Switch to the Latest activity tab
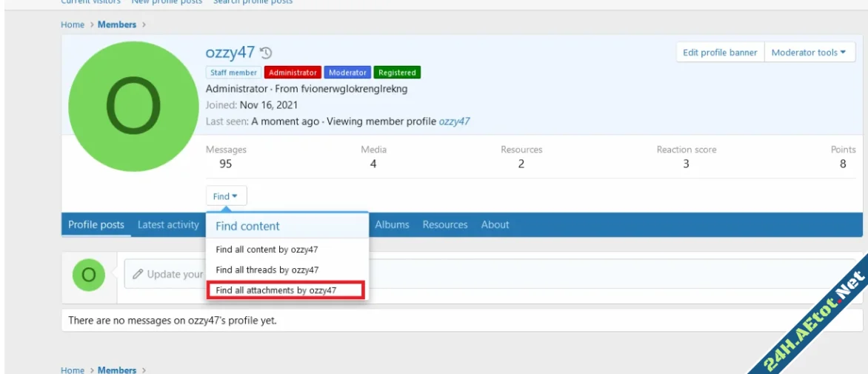This screenshot has width=868, height=374. point(168,225)
